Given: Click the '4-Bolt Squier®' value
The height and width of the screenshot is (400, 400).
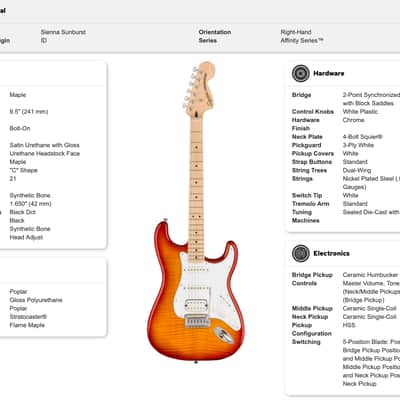Looking at the screenshot, I should click(x=362, y=137).
